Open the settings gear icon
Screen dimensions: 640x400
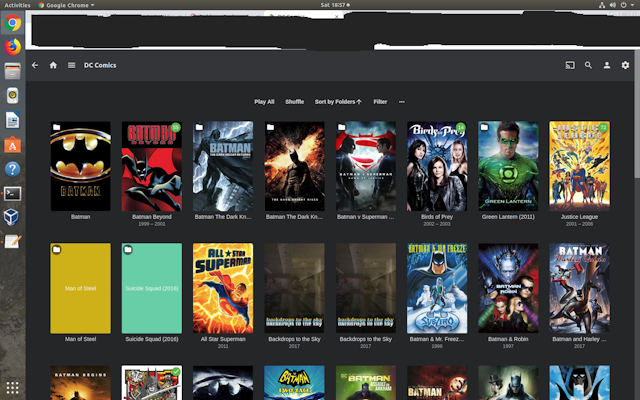click(625, 65)
